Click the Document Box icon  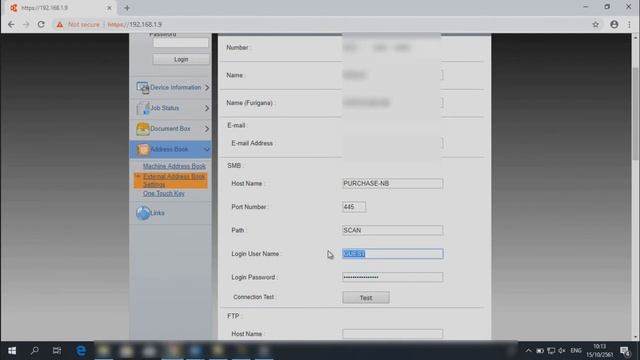tap(142, 129)
